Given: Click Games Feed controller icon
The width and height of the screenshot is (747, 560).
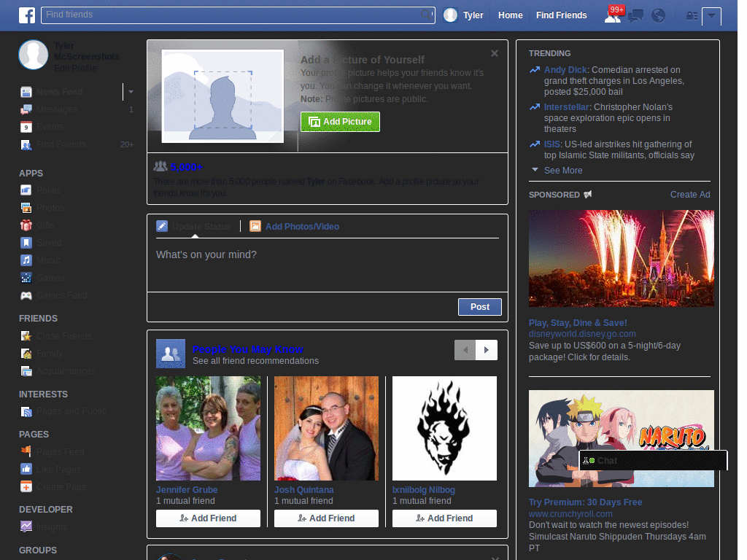Looking at the screenshot, I should pyautogui.click(x=26, y=296).
